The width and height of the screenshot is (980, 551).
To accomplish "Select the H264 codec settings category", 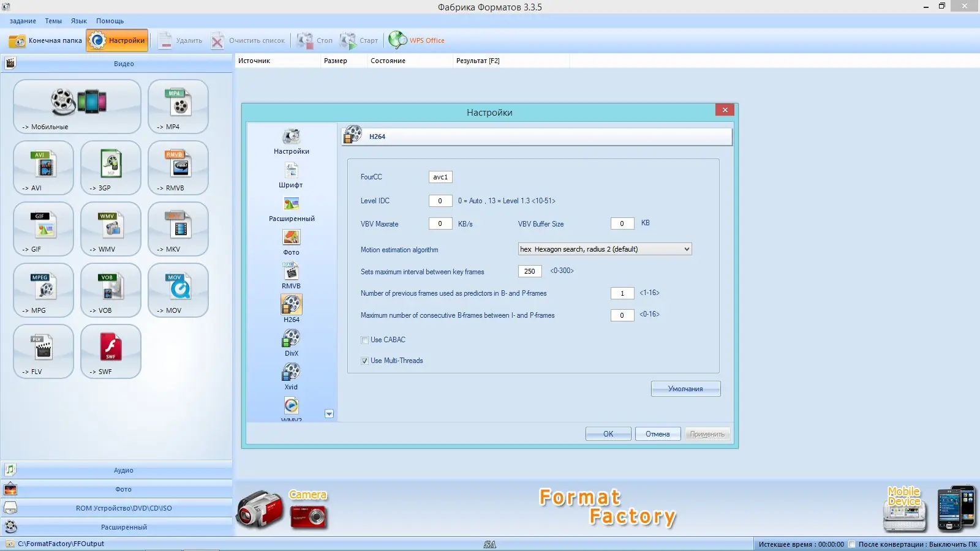I will coord(292,309).
